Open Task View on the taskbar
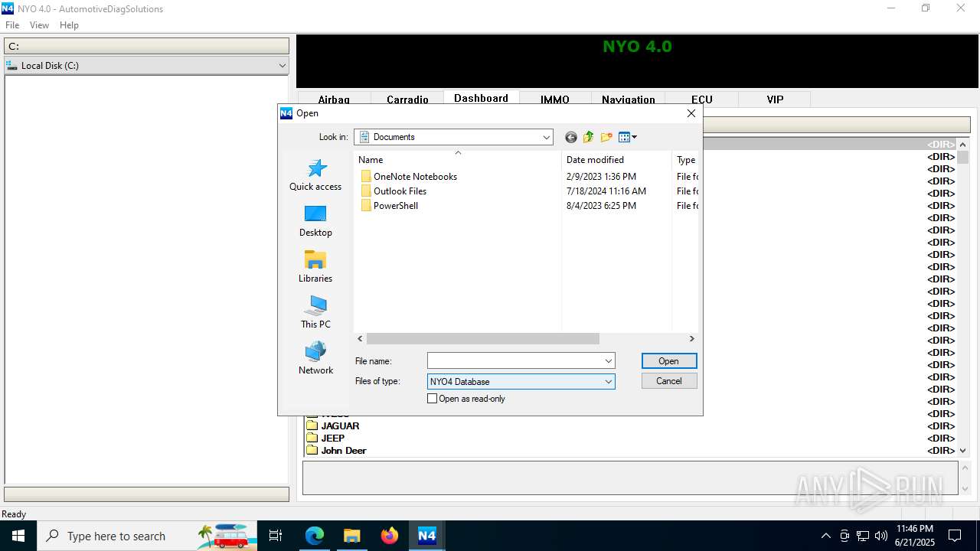This screenshot has width=980, height=551. click(x=276, y=536)
